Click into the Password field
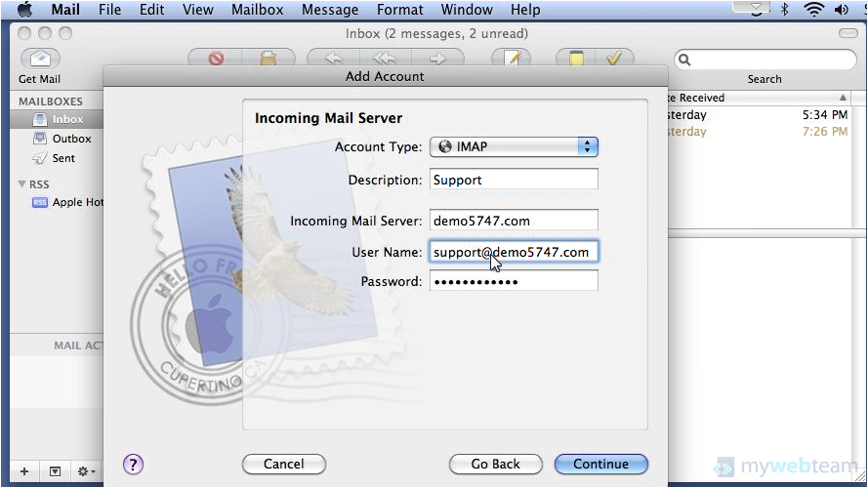The width and height of the screenshot is (868, 488). click(513, 281)
